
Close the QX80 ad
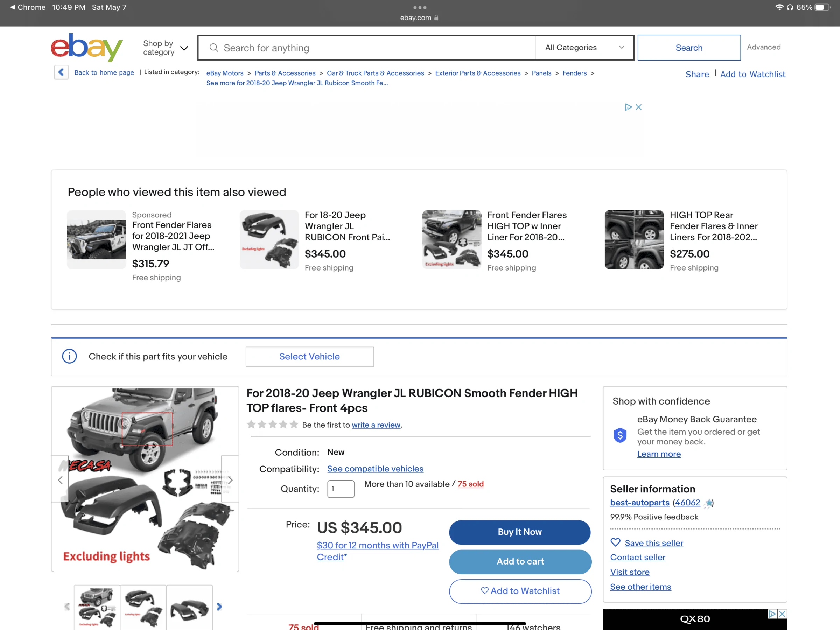782,614
